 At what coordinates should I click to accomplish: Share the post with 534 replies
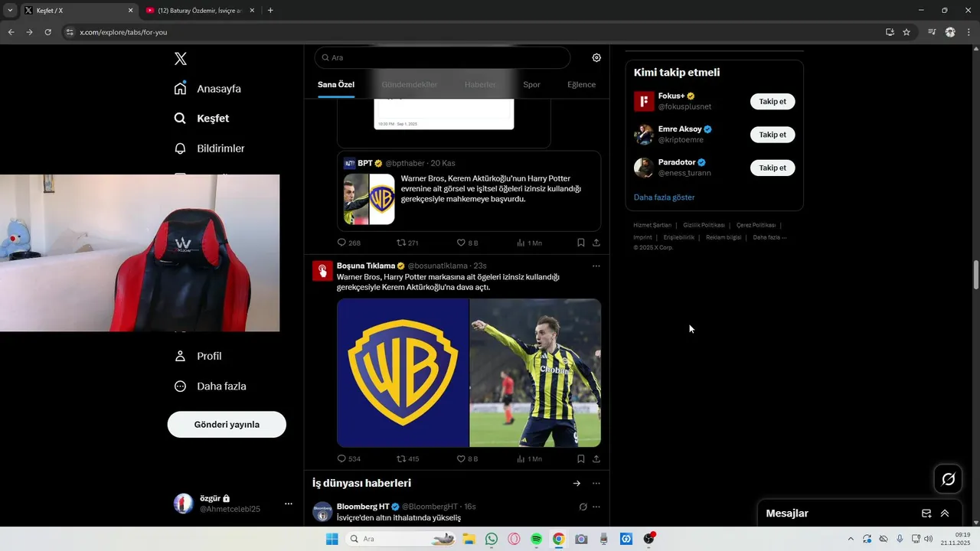coord(596,459)
